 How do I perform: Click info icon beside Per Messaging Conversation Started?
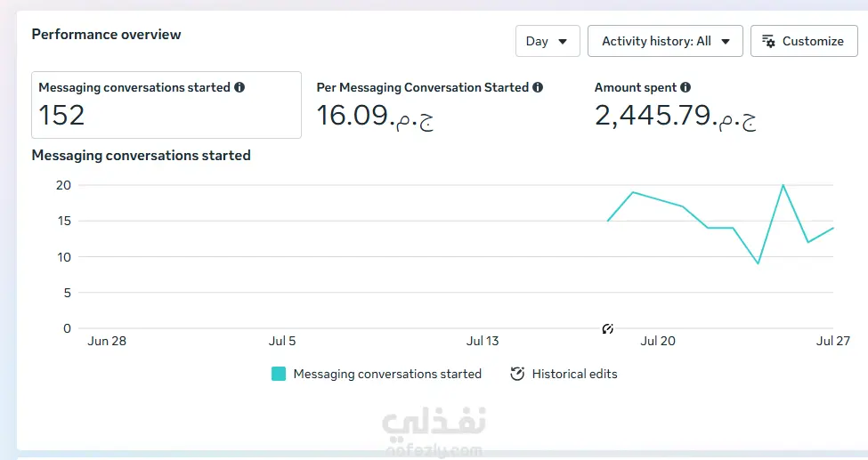pos(538,87)
